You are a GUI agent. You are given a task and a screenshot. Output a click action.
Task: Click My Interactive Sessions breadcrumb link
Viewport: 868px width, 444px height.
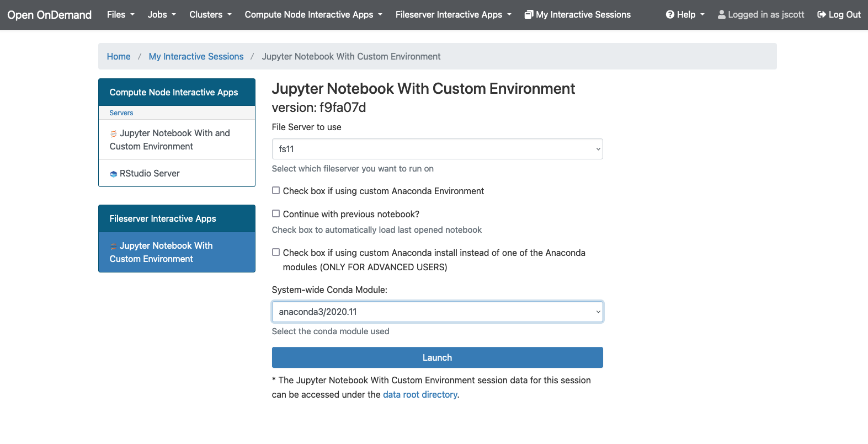click(196, 56)
